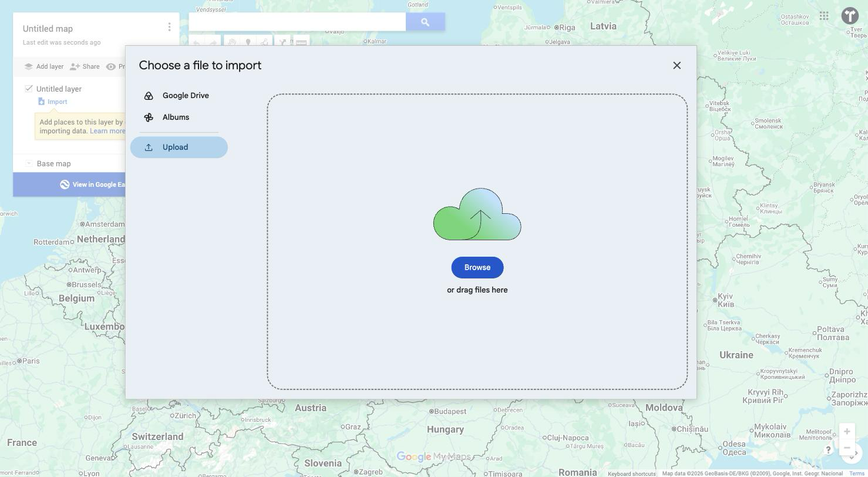
Task: Open the map options three-dot menu
Action: pyautogui.click(x=169, y=27)
